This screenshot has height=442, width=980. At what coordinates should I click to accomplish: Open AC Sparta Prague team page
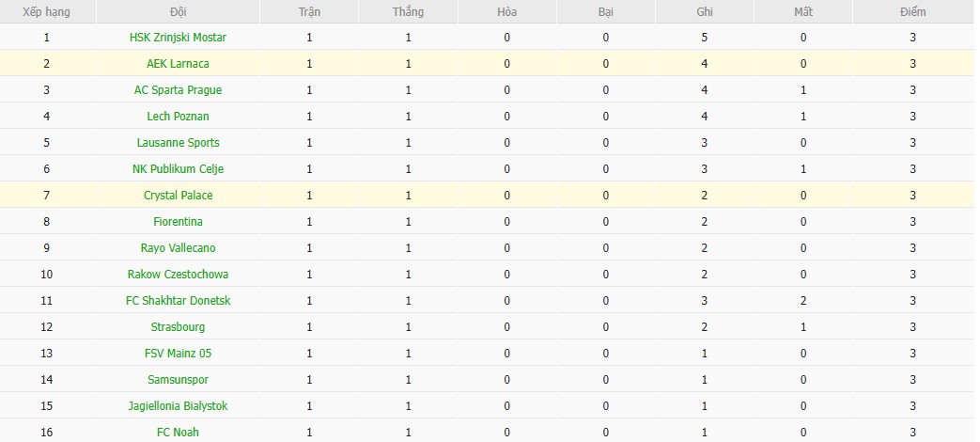[x=178, y=90]
